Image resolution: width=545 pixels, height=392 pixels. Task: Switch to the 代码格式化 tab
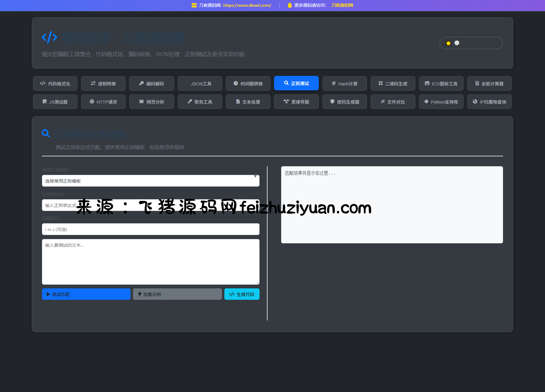(55, 84)
